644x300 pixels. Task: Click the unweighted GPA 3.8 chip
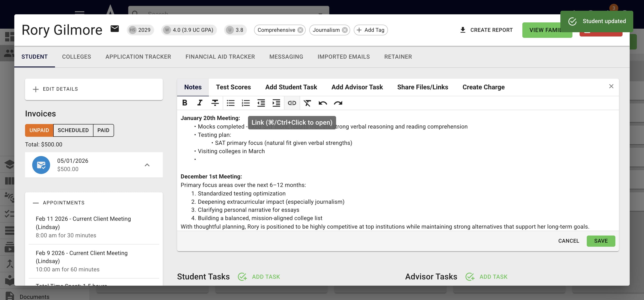pyautogui.click(x=235, y=30)
